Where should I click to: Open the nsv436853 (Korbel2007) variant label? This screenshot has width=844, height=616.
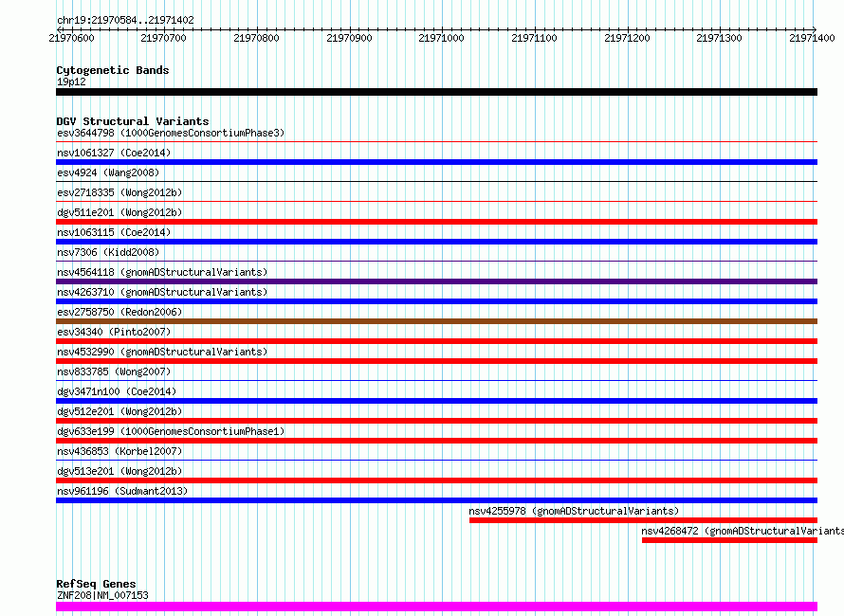(x=119, y=451)
